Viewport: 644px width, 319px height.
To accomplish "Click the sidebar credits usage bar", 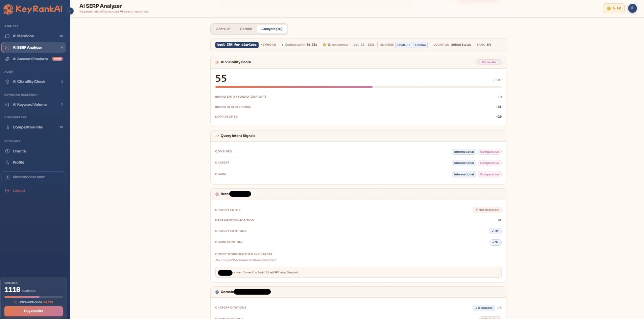I will (33, 297).
